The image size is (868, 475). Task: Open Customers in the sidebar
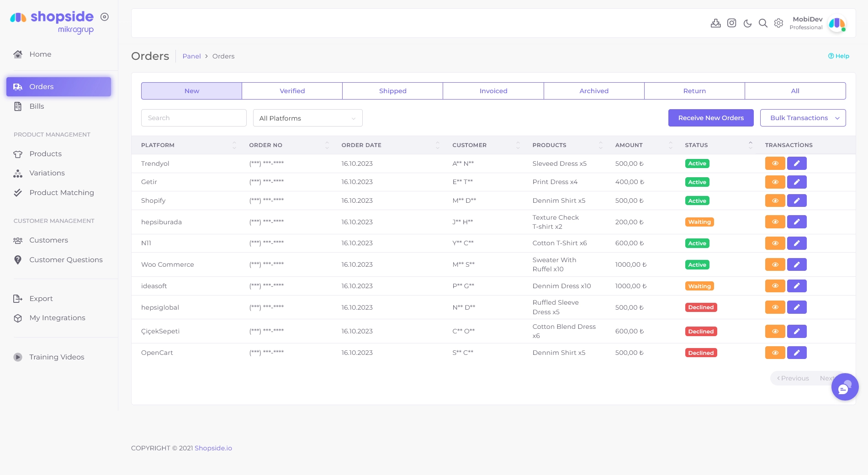click(58, 240)
